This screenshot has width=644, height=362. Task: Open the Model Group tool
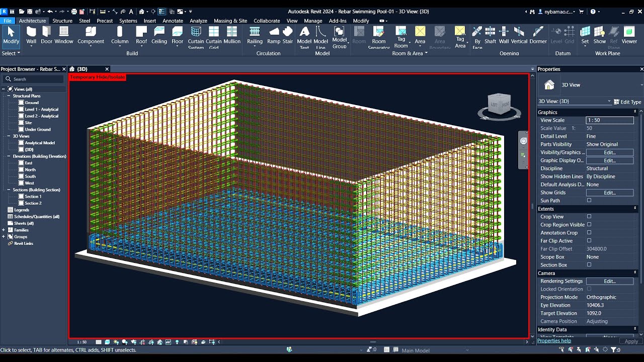tap(340, 37)
